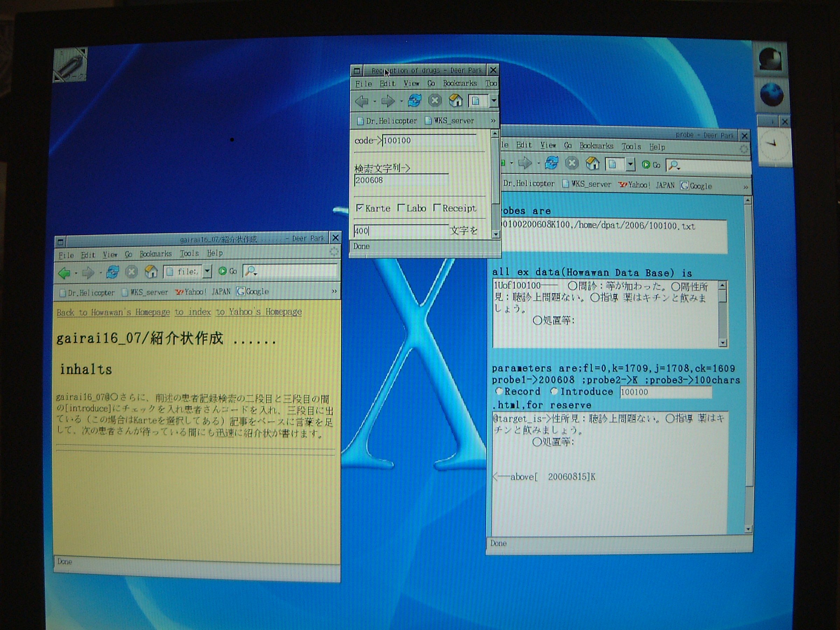840x630 pixels.
Task: Follow 'Back to Howawan's Homepage' link
Action: point(113,312)
